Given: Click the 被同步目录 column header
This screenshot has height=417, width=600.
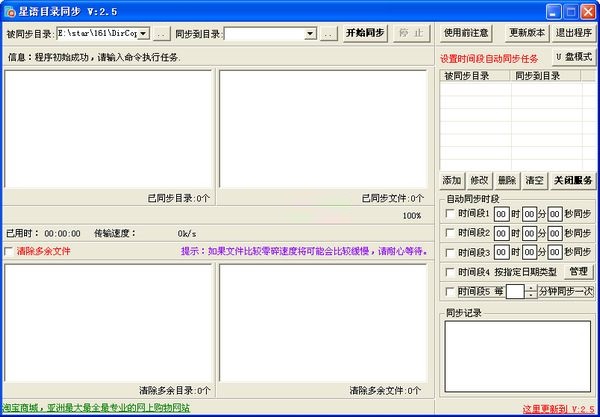Looking at the screenshot, I should tap(475, 76).
